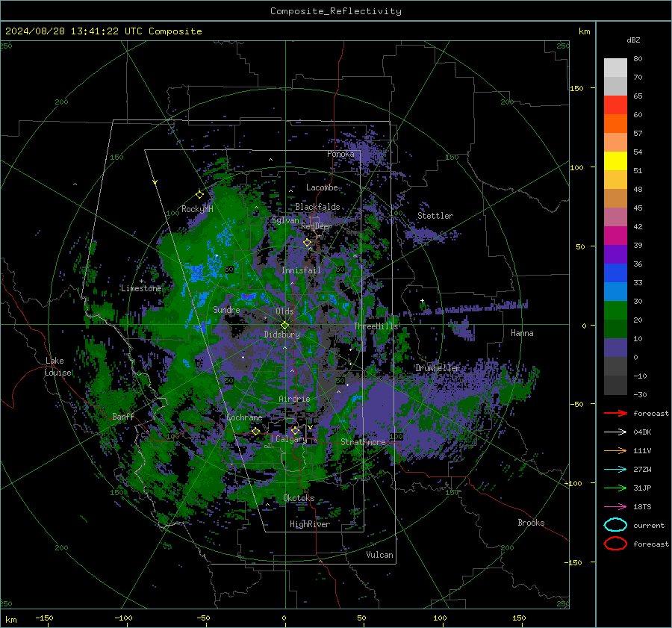Click the HighRiver label
The height and width of the screenshot is (628, 672).
pyautogui.click(x=310, y=524)
